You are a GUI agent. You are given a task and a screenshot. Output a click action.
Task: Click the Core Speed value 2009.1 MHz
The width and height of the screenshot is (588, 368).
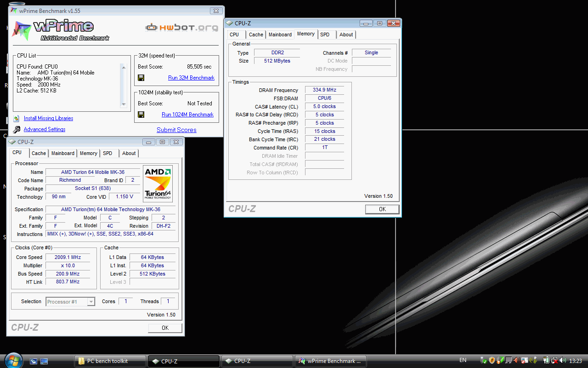tap(68, 258)
